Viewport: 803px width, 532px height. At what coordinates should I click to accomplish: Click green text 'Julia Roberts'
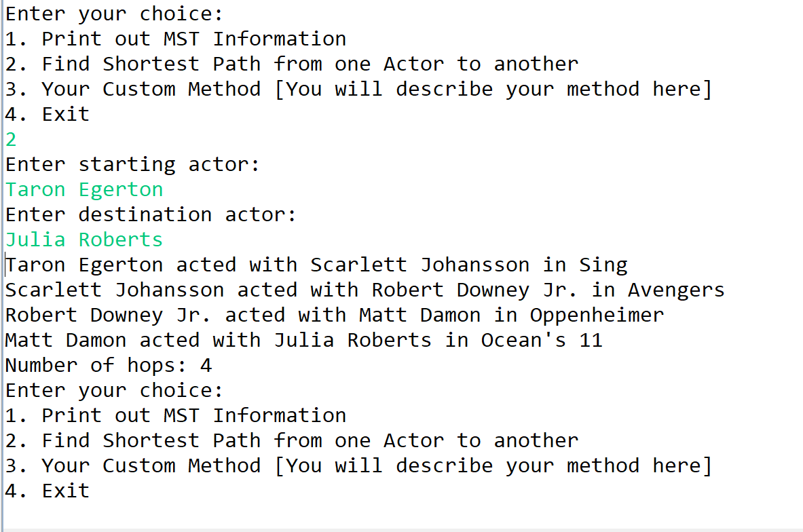pyautogui.click(x=84, y=240)
